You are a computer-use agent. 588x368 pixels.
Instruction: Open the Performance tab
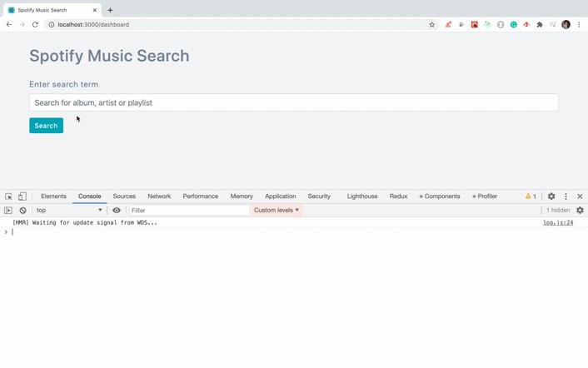[201, 196]
